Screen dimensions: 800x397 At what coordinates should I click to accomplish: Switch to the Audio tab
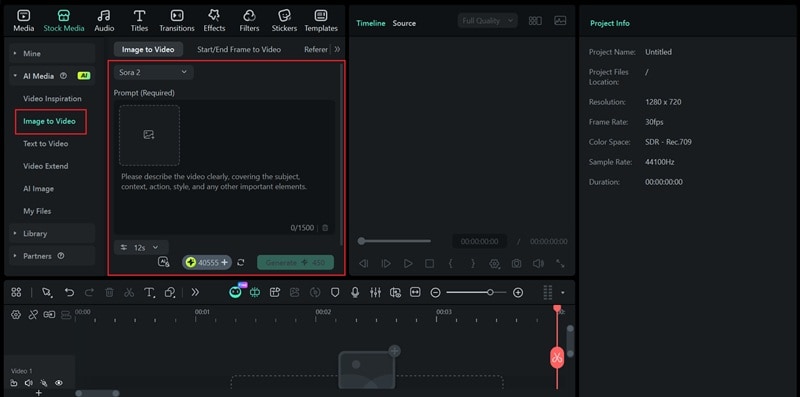pyautogui.click(x=104, y=21)
